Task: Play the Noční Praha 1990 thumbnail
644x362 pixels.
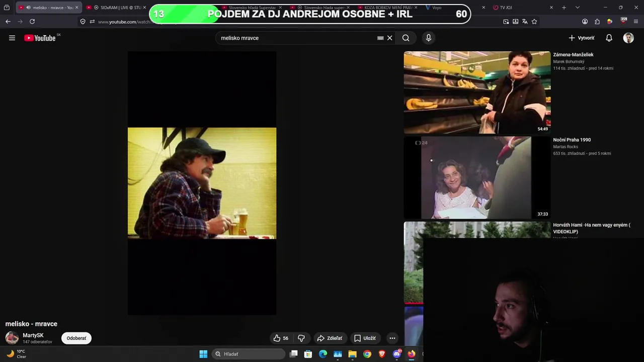Action: pos(477,177)
